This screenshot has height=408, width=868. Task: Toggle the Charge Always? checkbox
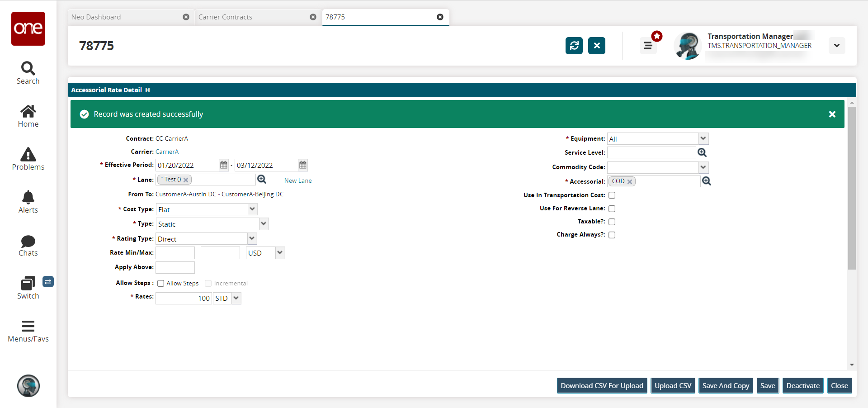pyautogui.click(x=612, y=235)
